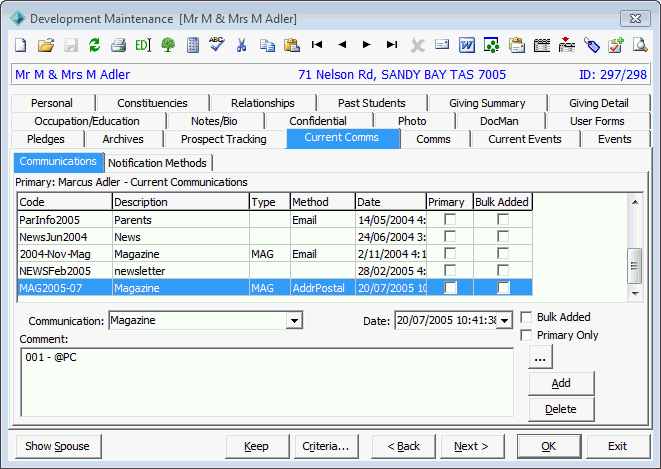This screenshot has width=661, height=469.
Task: Toggle Bulk Added checkbox in MAG2005-07 row
Action: (x=503, y=287)
